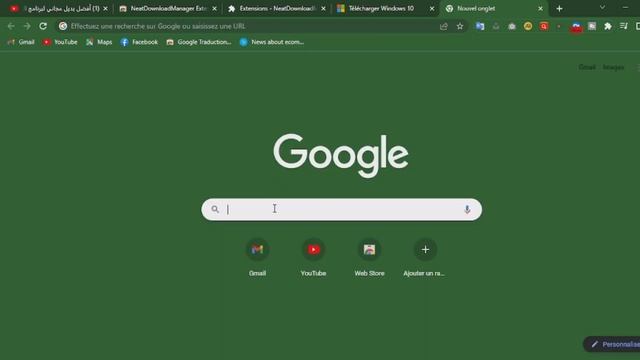This screenshot has width=640, height=360.
Task: Open the extension icon with red badge
Action: coord(576,27)
